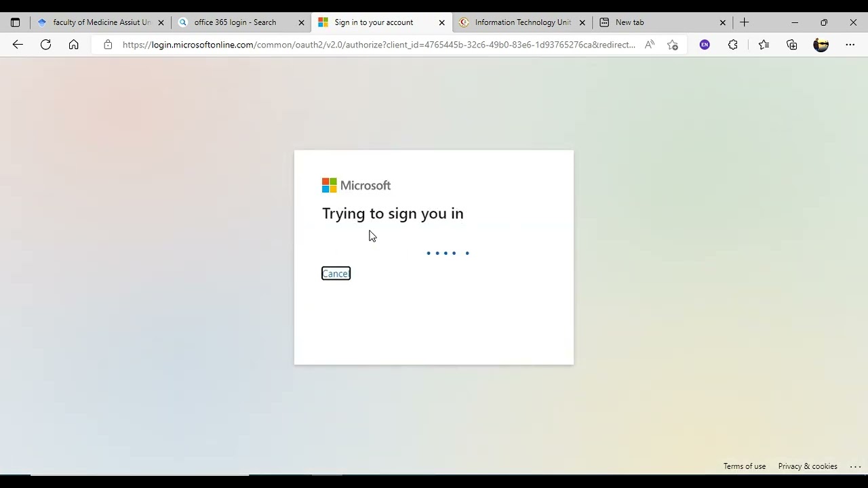Select the Sign in to your account tab
The height and width of the screenshot is (488, 868).
point(382,22)
